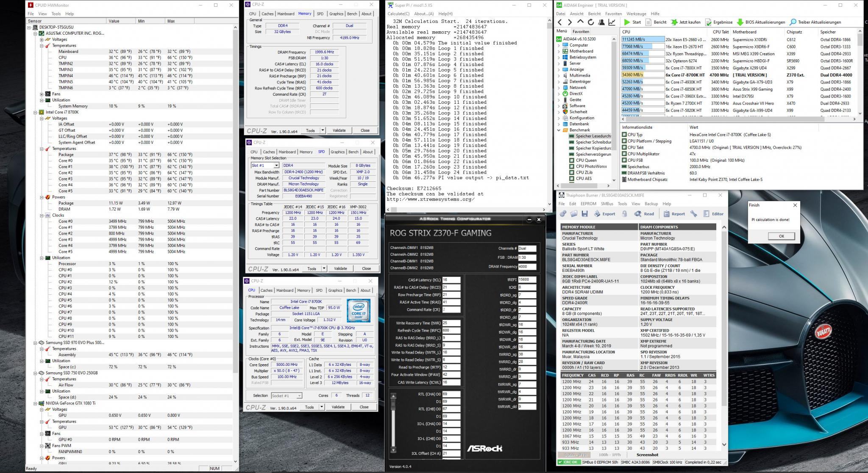The width and height of the screenshot is (868, 473).
Task: Open the Graphics tab in CPU-Z CPU window
Action: 335,290
